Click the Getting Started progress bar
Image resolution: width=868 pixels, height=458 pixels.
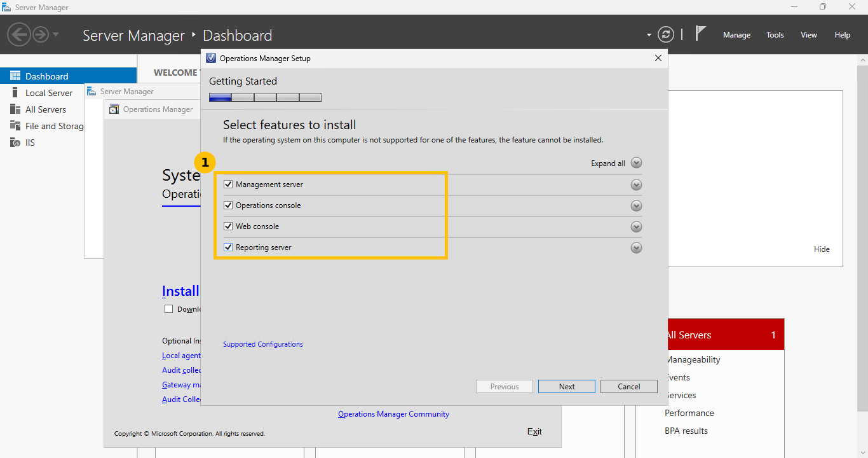[265, 97]
